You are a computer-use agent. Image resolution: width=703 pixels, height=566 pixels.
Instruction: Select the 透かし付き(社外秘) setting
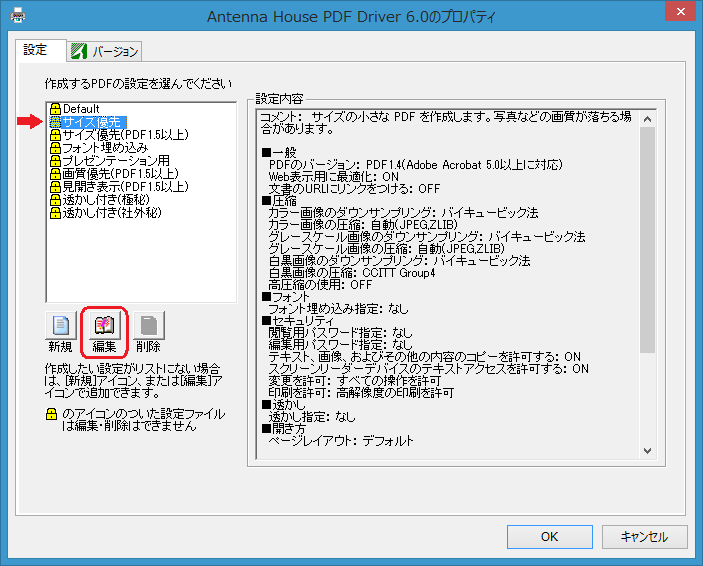(112, 213)
